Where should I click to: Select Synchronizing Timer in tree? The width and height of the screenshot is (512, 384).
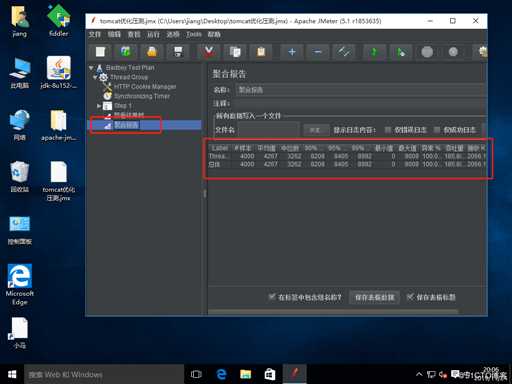[142, 96]
